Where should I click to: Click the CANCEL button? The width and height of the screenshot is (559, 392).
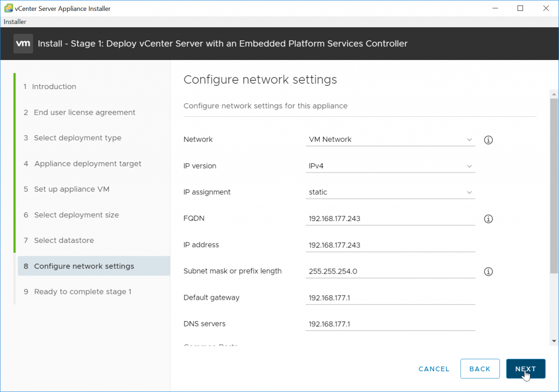[x=434, y=369]
